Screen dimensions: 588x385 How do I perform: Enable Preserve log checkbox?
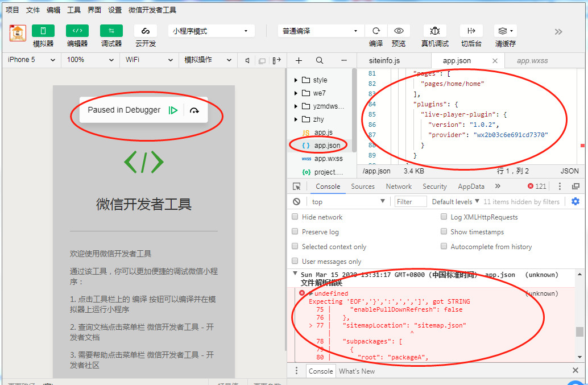coord(295,231)
